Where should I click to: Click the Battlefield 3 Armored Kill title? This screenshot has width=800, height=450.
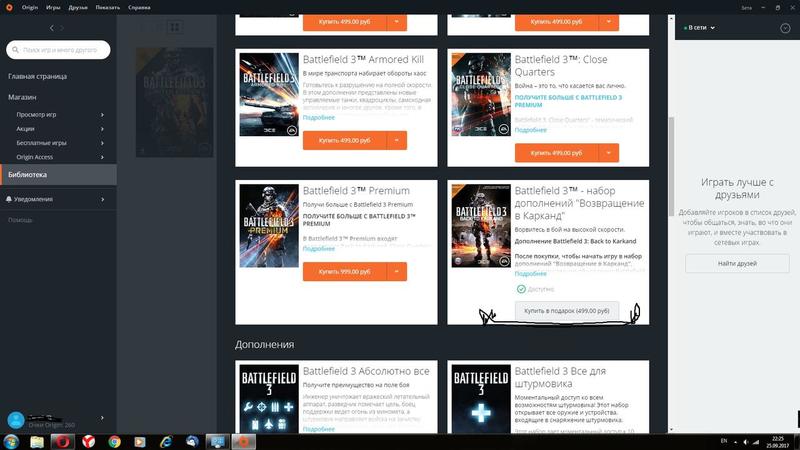point(363,59)
